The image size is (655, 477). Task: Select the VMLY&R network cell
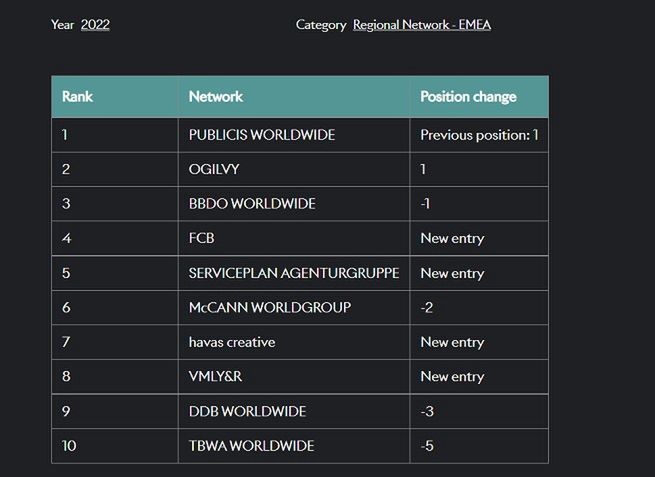[x=217, y=377]
